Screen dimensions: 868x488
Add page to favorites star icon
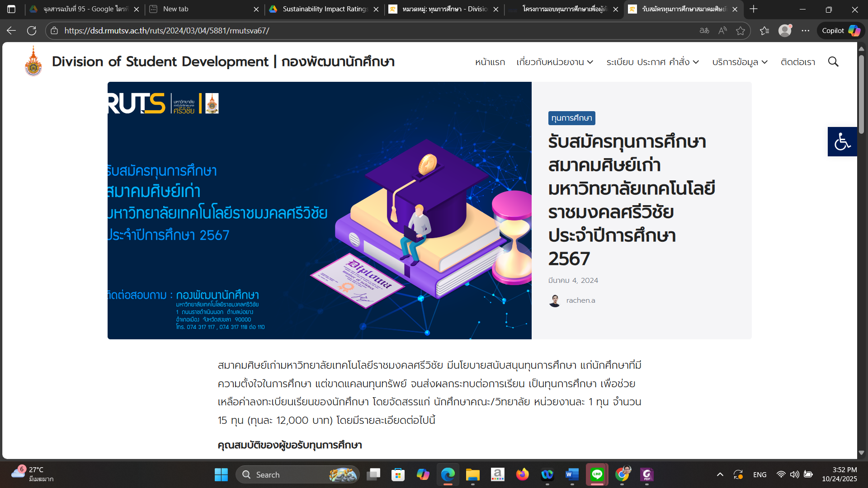coord(741,31)
